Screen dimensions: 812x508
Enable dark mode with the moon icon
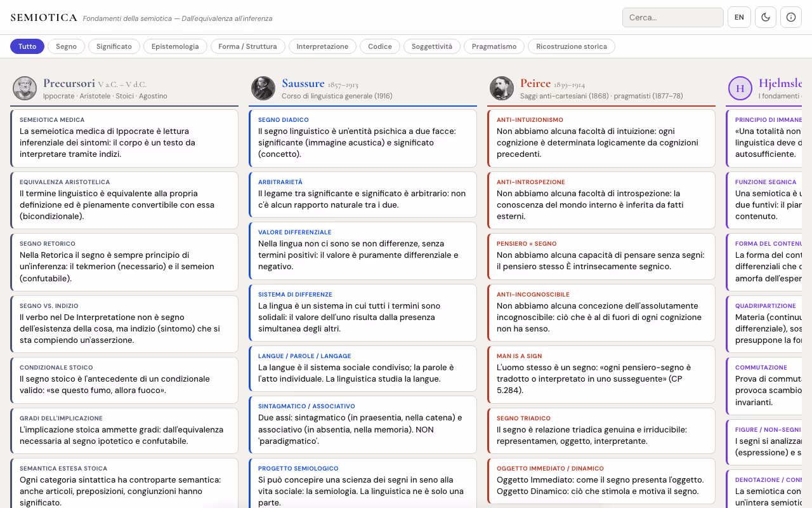pyautogui.click(x=765, y=17)
